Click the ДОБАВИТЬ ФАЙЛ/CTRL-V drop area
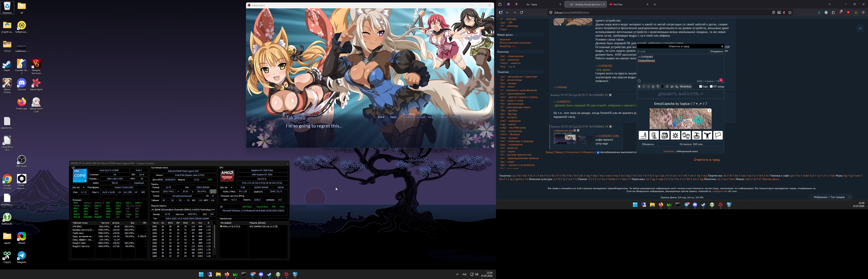Image resolution: width=868 pixels, height=279 pixels. (680, 94)
